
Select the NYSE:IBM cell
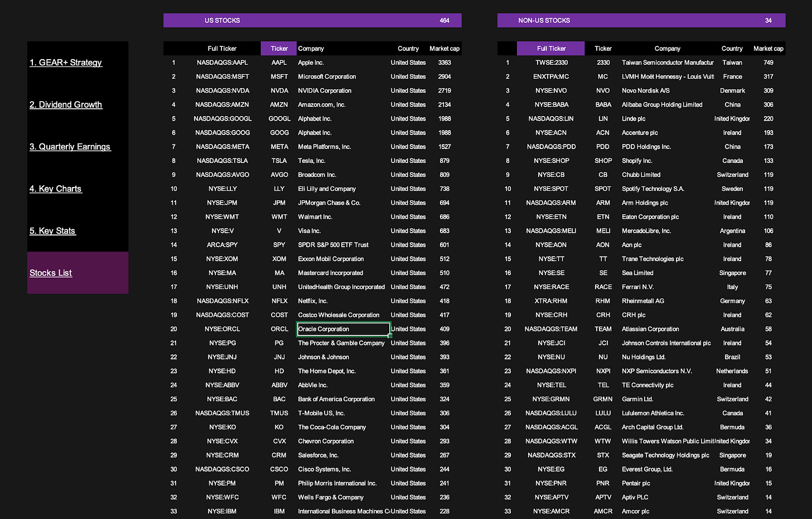click(x=222, y=511)
